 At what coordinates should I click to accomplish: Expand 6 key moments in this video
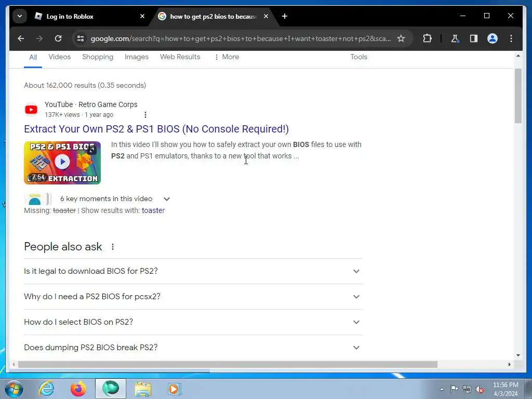pos(167,199)
